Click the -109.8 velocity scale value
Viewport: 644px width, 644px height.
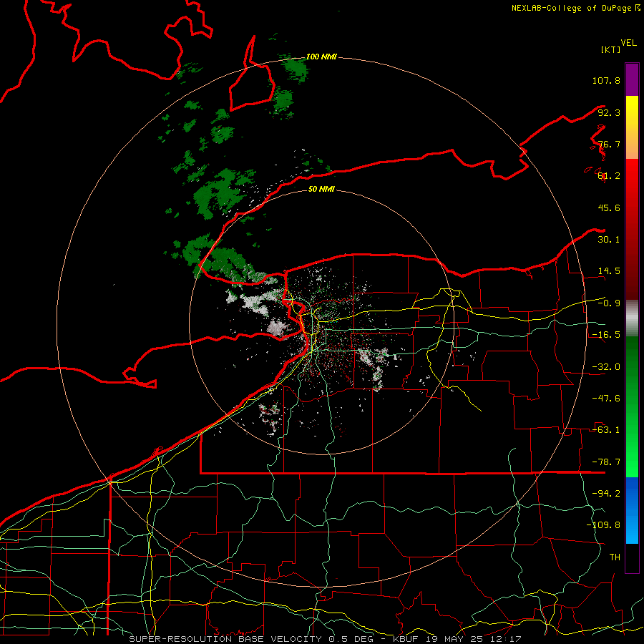pos(603,525)
